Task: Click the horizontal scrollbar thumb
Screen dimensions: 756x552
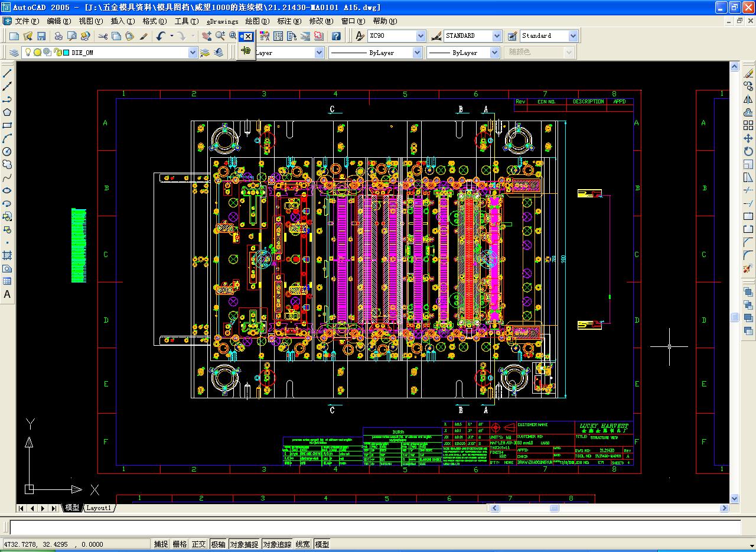Action: (x=554, y=508)
